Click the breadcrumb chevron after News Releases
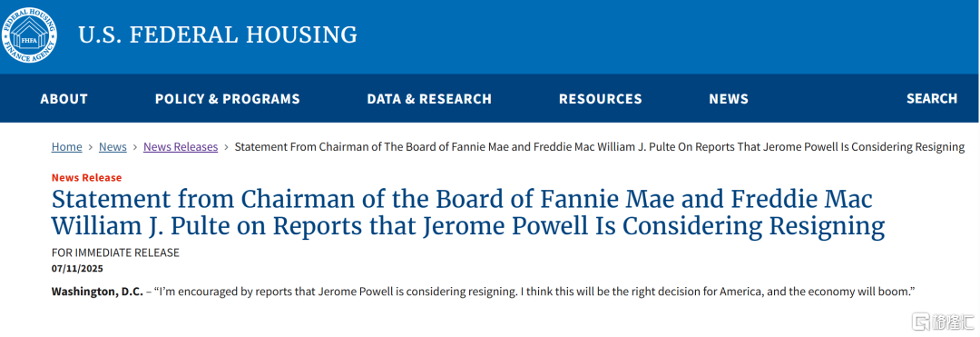The height and width of the screenshot is (337, 980). [226, 147]
